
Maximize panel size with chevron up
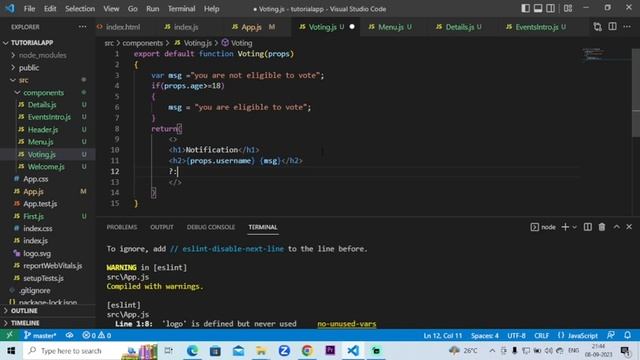(617, 227)
